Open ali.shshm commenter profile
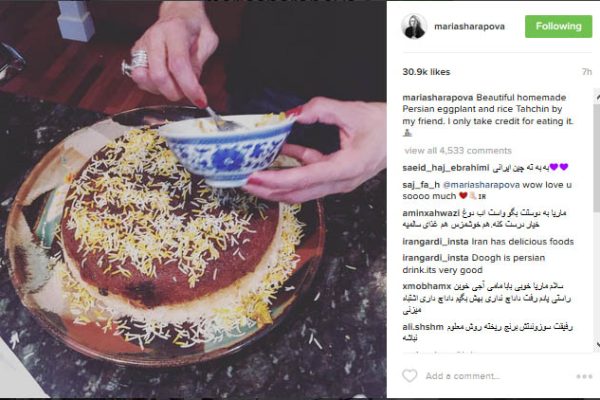The image size is (600, 400). pos(423,327)
